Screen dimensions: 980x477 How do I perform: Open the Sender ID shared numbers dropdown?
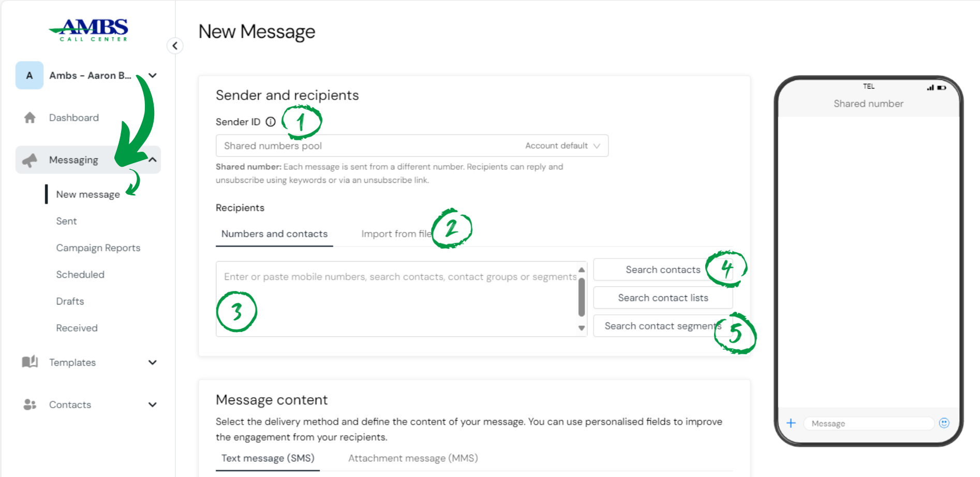(x=412, y=146)
